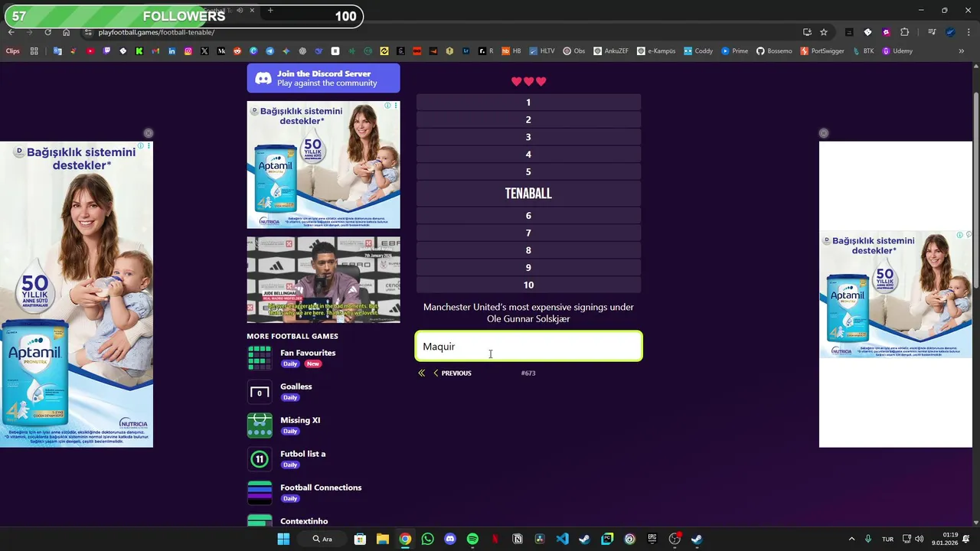Open the Clips bookmark
The image size is (980, 551).
click(x=13, y=51)
